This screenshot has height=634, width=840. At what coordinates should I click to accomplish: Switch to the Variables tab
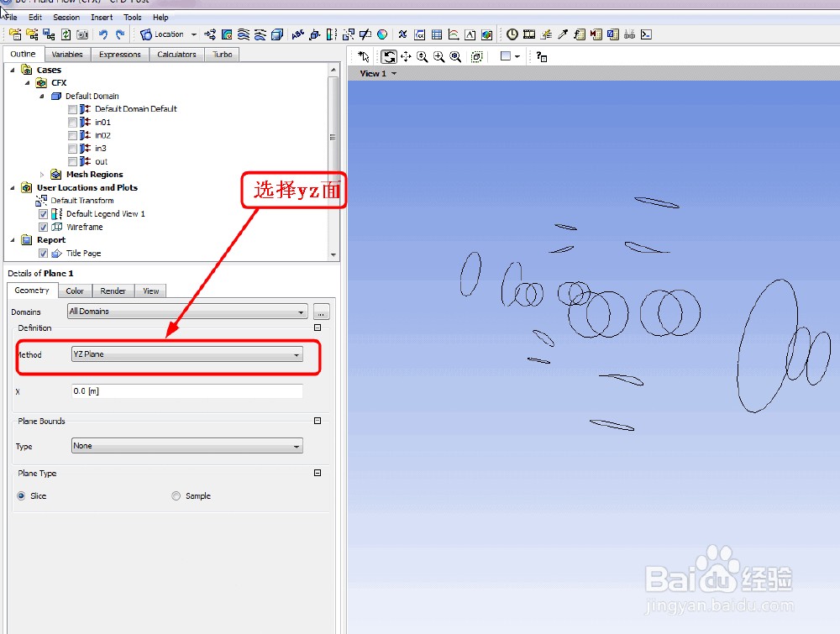[67, 55]
